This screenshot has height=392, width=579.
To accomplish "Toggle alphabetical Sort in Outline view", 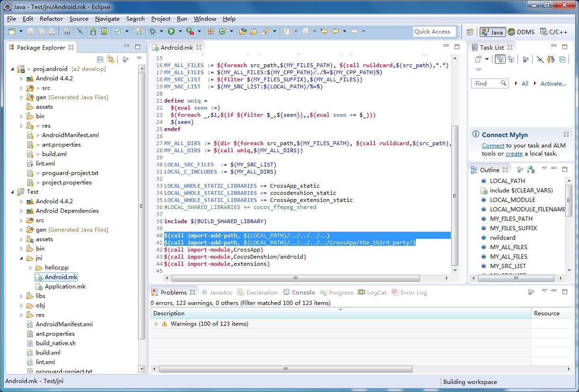I will click(531, 170).
